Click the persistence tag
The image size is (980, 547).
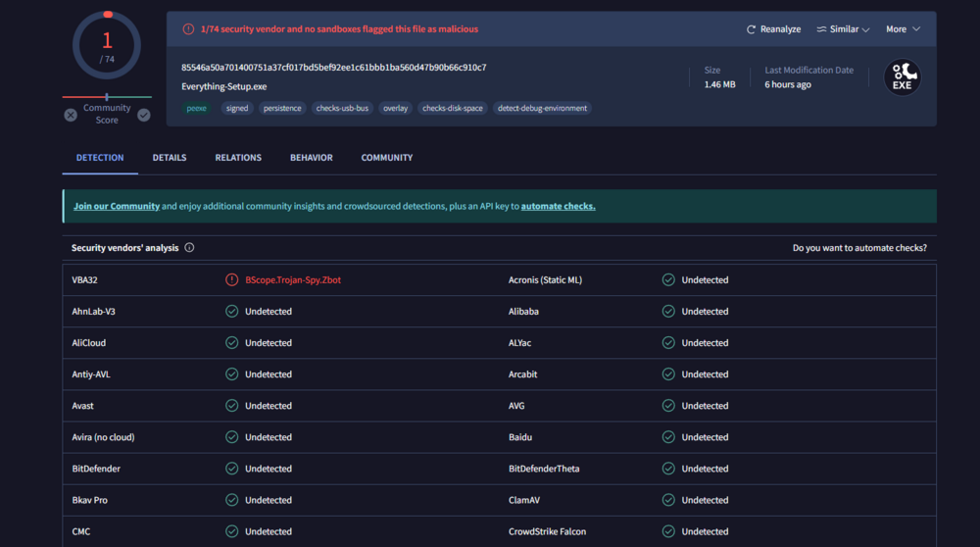click(282, 108)
